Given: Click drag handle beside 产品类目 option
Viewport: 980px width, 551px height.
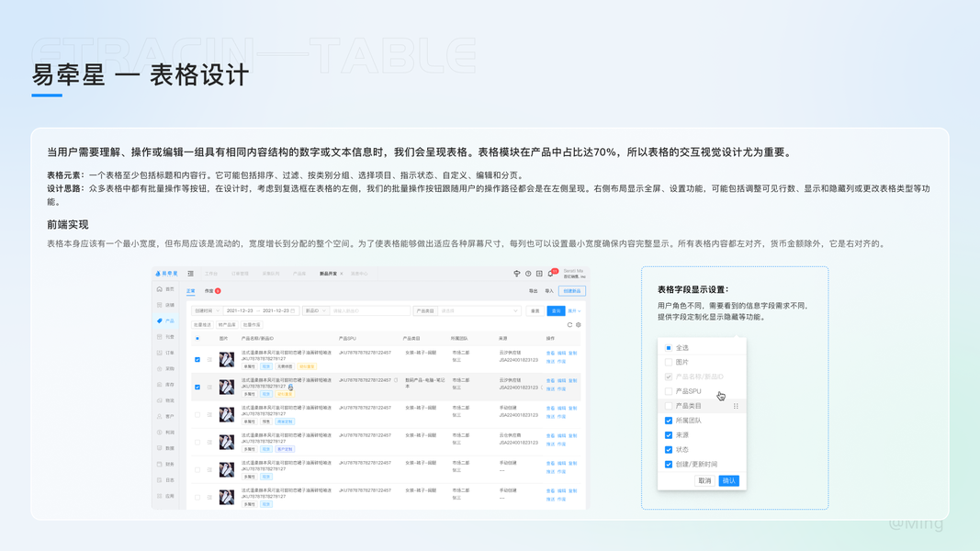Looking at the screenshot, I should [x=736, y=406].
